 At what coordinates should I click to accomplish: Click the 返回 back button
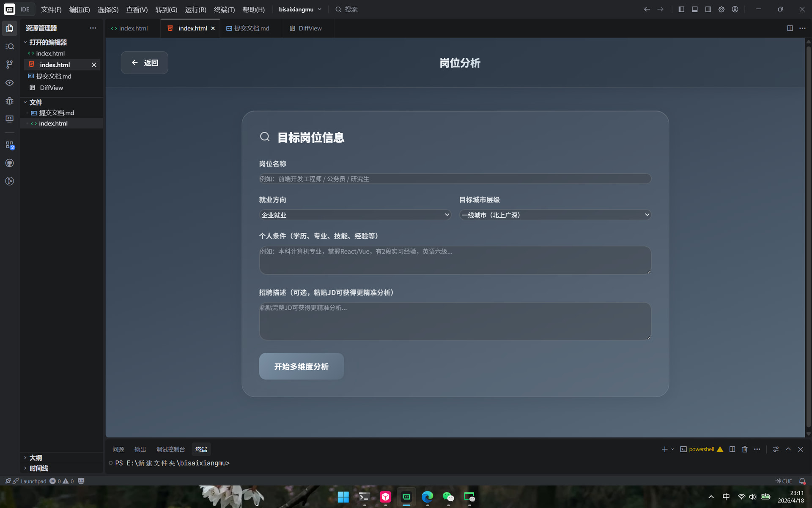pyautogui.click(x=145, y=63)
